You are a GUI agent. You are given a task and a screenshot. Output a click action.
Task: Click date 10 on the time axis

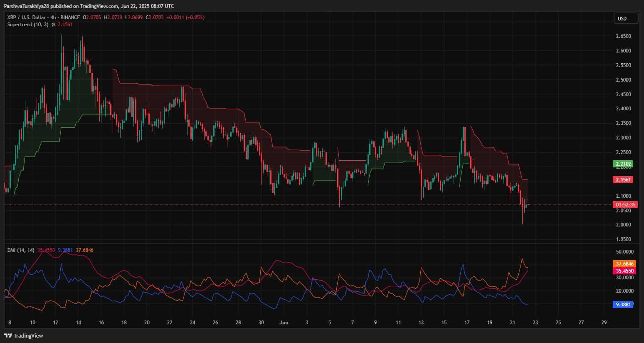click(33, 323)
